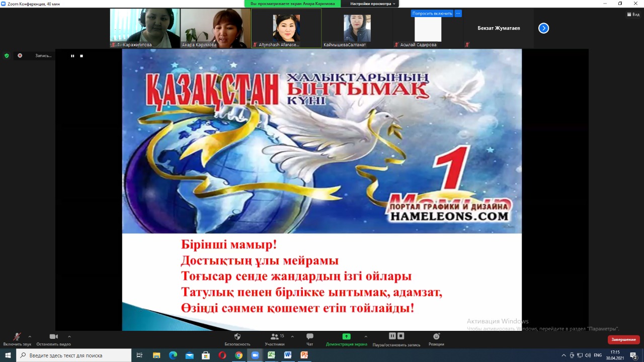Image resolution: width=644 pixels, height=362 pixels.
Task: Click the Попросить включить button
Action: 432,14
